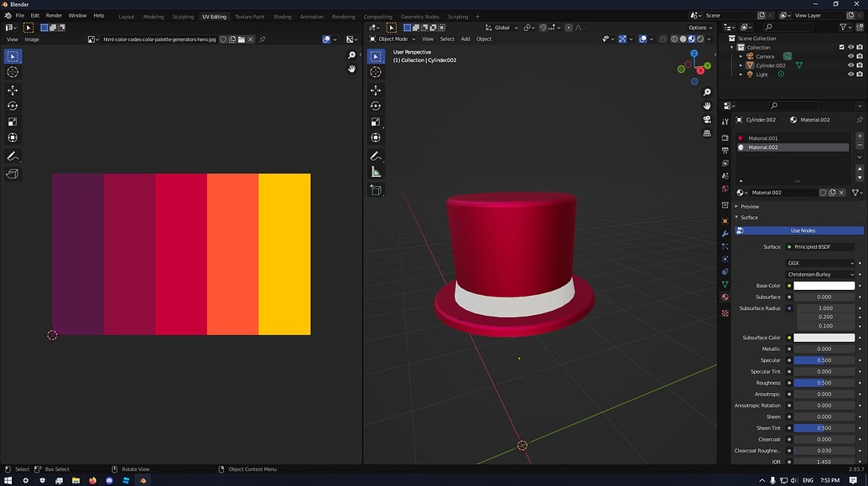Toggle the Collection eye visibility

pos(851,48)
